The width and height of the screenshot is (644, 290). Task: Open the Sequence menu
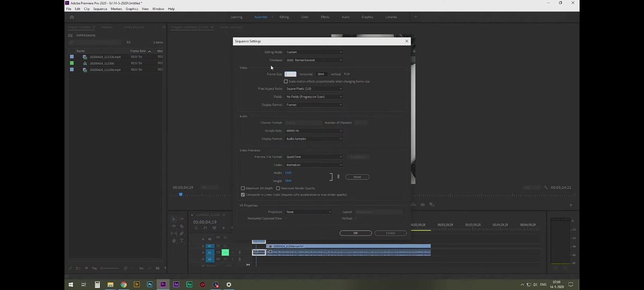click(x=100, y=9)
